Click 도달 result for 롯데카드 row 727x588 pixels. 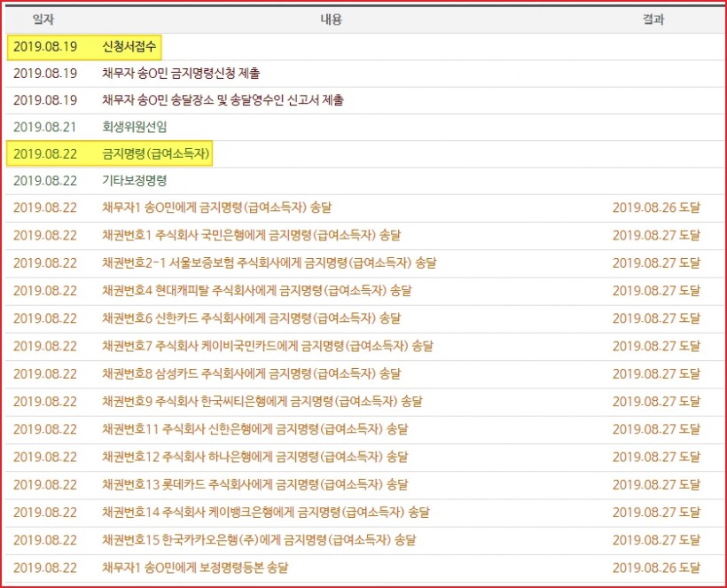pos(656,485)
